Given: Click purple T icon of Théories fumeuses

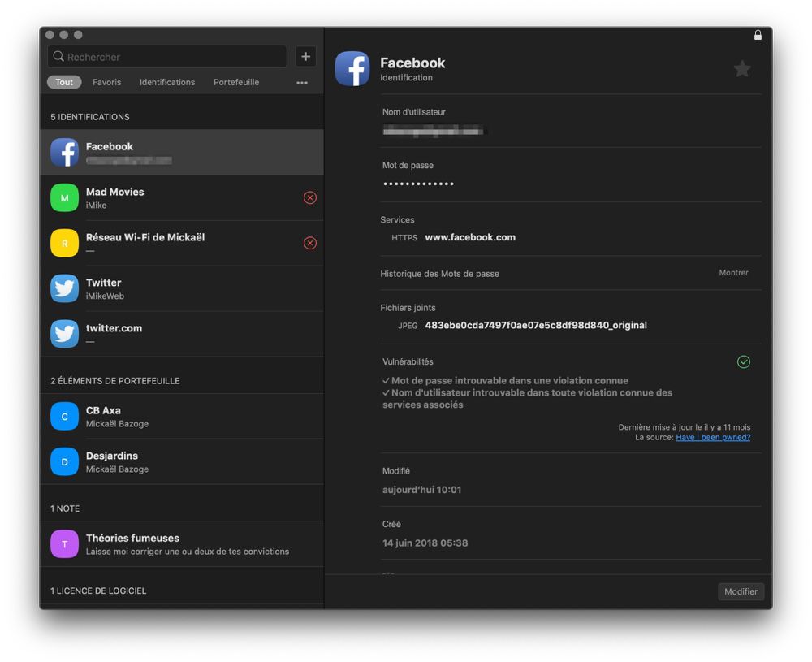Looking at the screenshot, I should [65, 544].
